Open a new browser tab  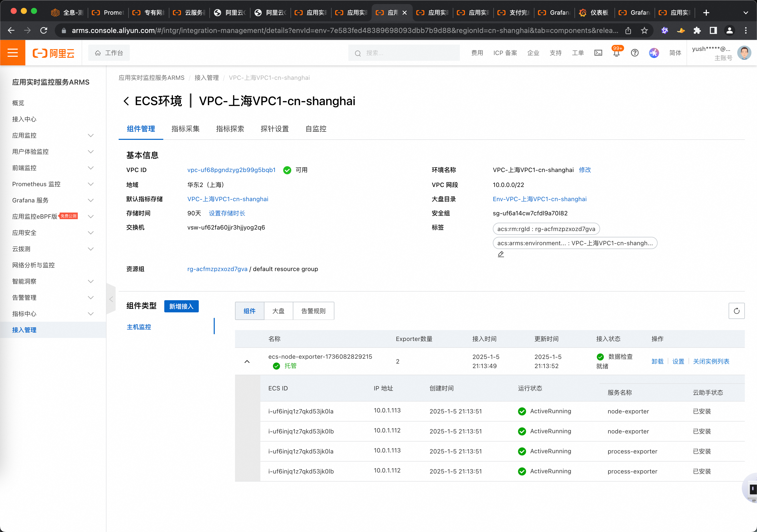click(x=706, y=12)
